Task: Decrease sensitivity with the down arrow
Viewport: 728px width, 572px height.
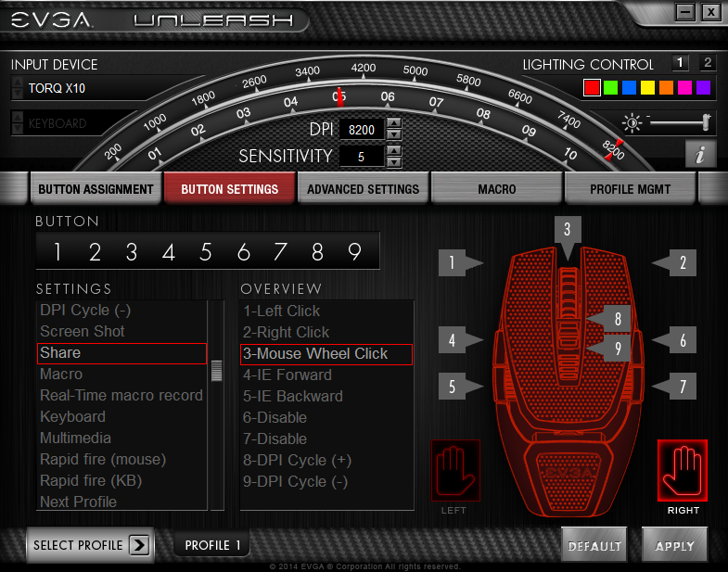Action: pyautogui.click(x=393, y=161)
